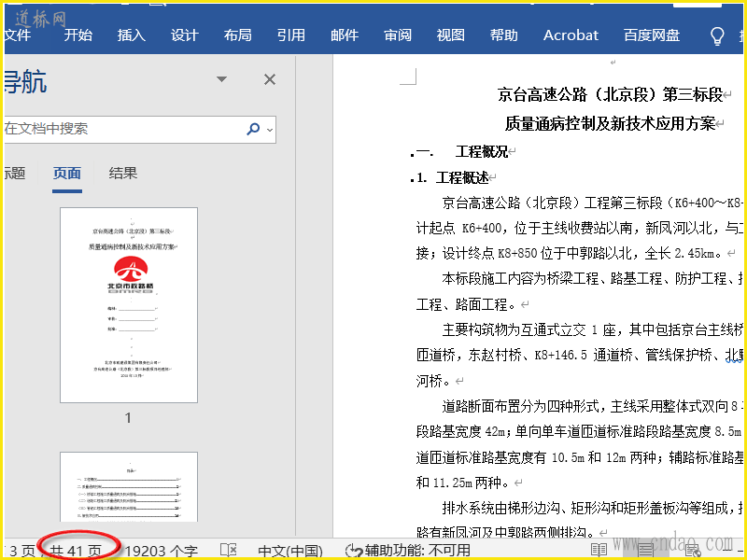Click the 中文(中国) language indicator
This screenshot has height=560, width=747.
[x=290, y=551]
